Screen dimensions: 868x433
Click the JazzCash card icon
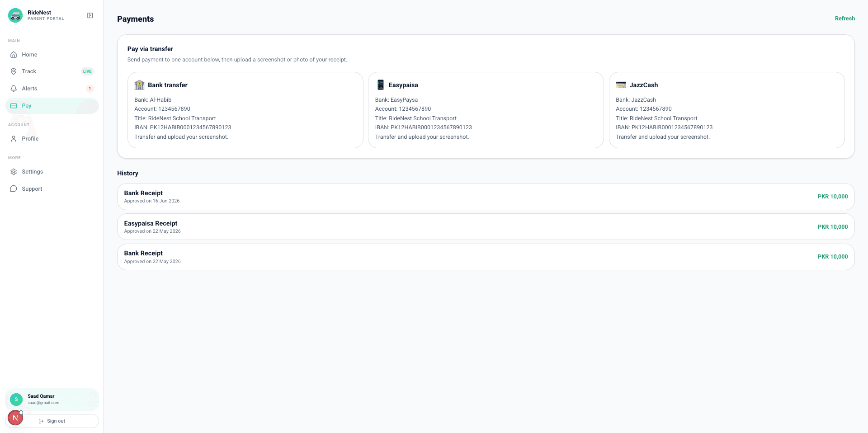click(621, 85)
